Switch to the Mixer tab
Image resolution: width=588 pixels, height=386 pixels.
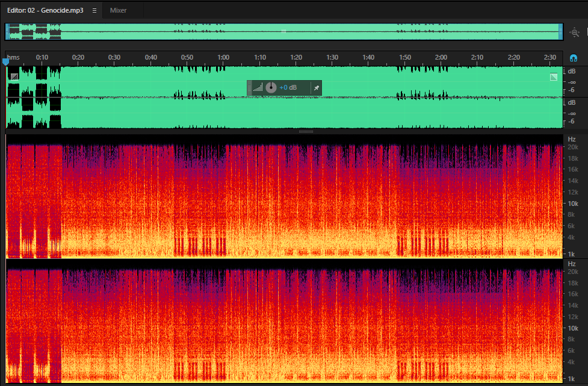[118, 10]
